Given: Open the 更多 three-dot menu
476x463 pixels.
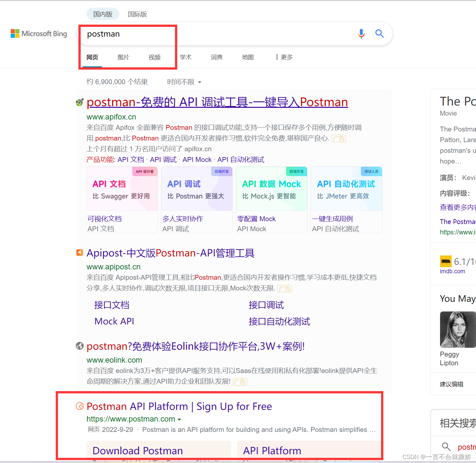Looking at the screenshot, I should (284, 57).
